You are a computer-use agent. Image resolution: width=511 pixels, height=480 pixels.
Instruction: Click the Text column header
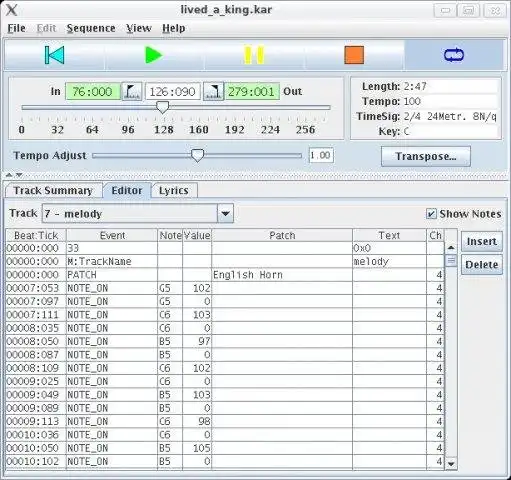(389, 236)
